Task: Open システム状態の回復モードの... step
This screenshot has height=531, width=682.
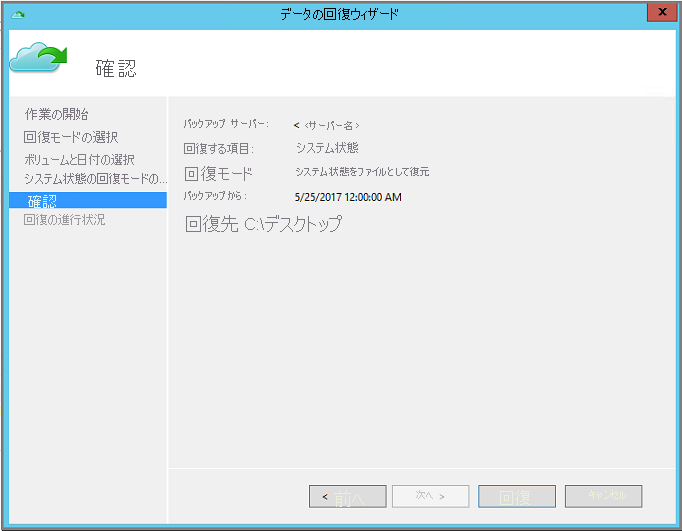Action: pyautogui.click(x=95, y=178)
